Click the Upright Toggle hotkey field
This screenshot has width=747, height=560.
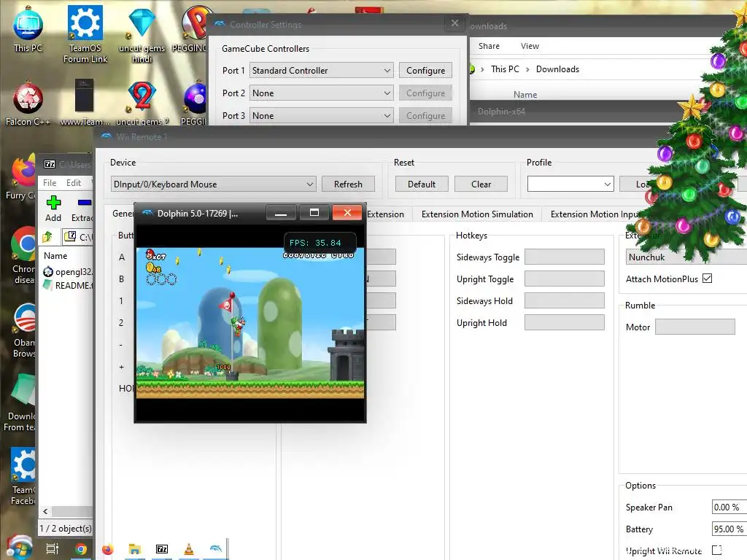pyautogui.click(x=565, y=279)
